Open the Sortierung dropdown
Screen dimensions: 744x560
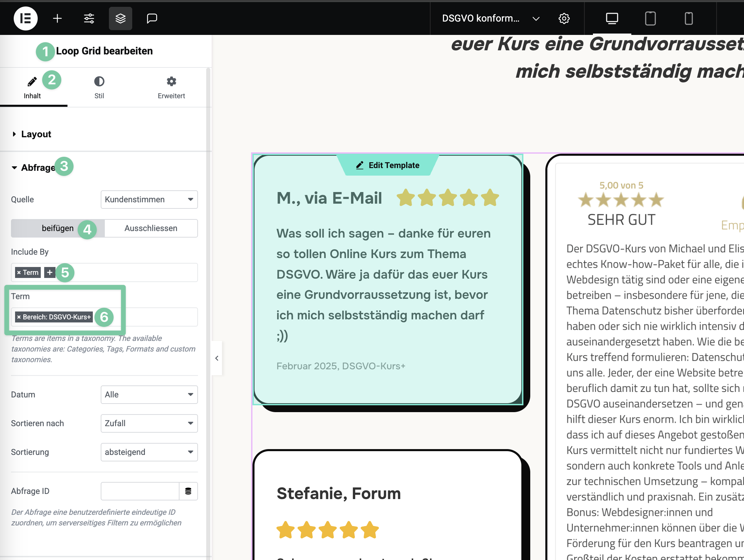(149, 452)
